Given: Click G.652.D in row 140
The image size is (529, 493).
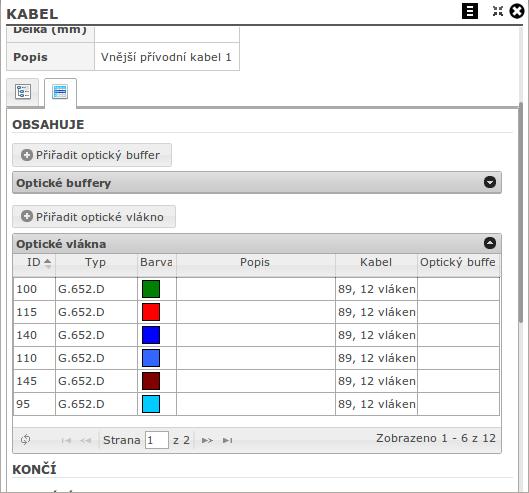Looking at the screenshot, I should [81, 335].
